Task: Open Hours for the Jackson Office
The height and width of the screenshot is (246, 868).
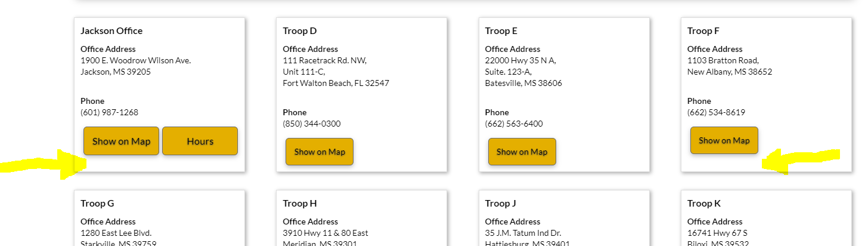Action: click(x=200, y=141)
